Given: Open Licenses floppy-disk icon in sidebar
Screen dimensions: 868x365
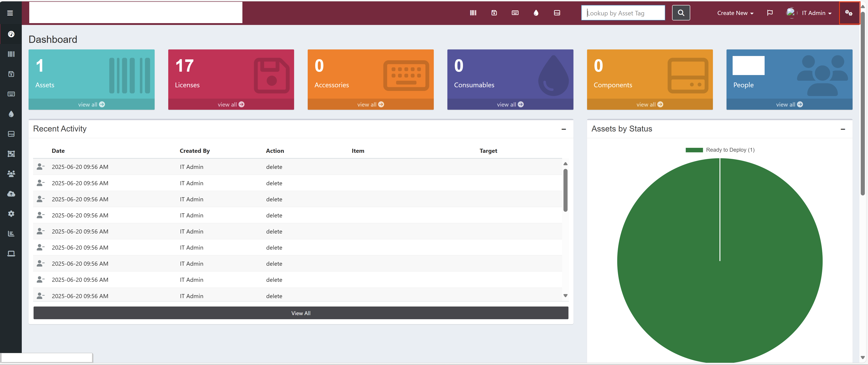Looking at the screenshot, I should click(x=11, y=74).
